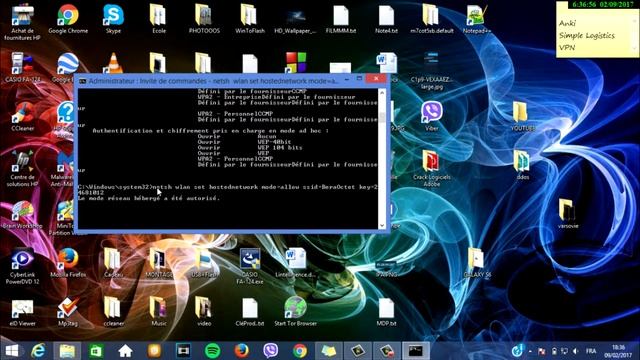Launch Mp3tag from the desktop
The width and height of the screenshot is (640, 360).
[68, 311]
